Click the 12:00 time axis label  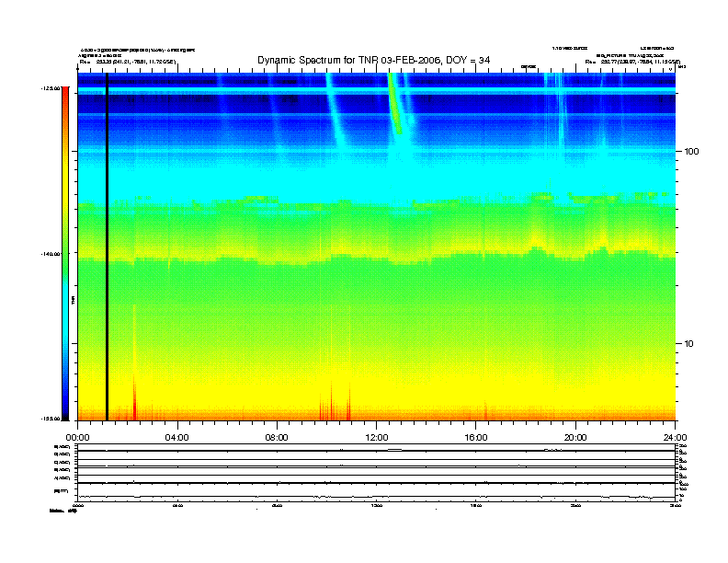(377, 438)
